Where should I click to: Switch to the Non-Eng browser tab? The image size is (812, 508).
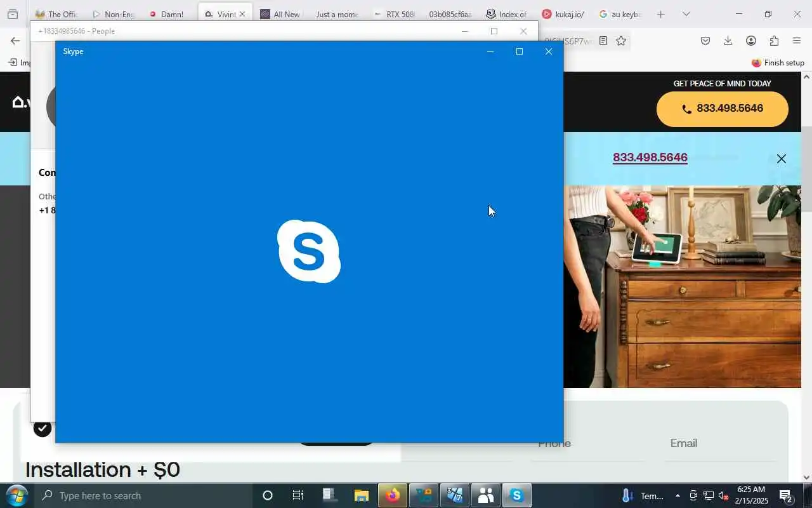pos(114,14)
